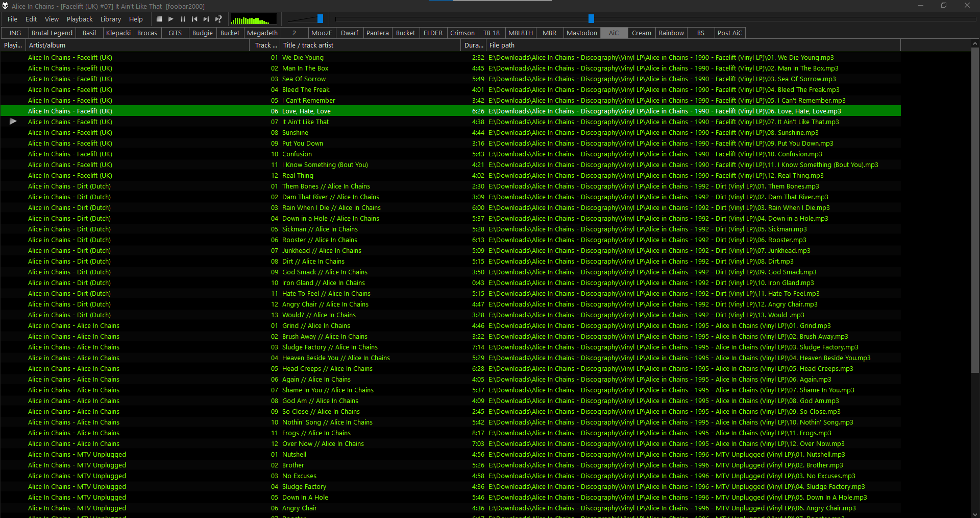Select the active AiC playlist tab
Screen dimensions: 980x518
614,33
